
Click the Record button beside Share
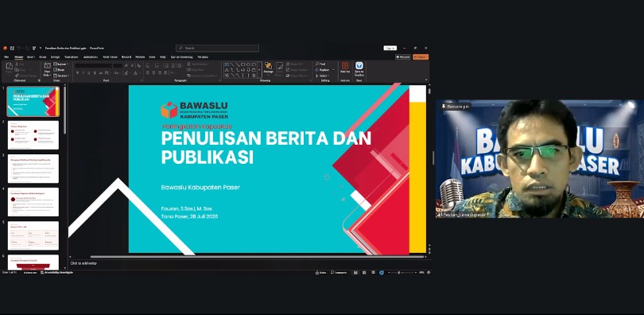(x=403, y=56)
